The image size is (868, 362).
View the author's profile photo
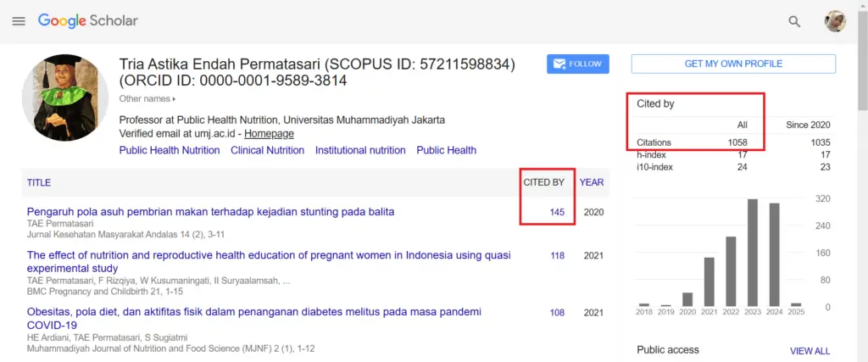click(64, 97)
